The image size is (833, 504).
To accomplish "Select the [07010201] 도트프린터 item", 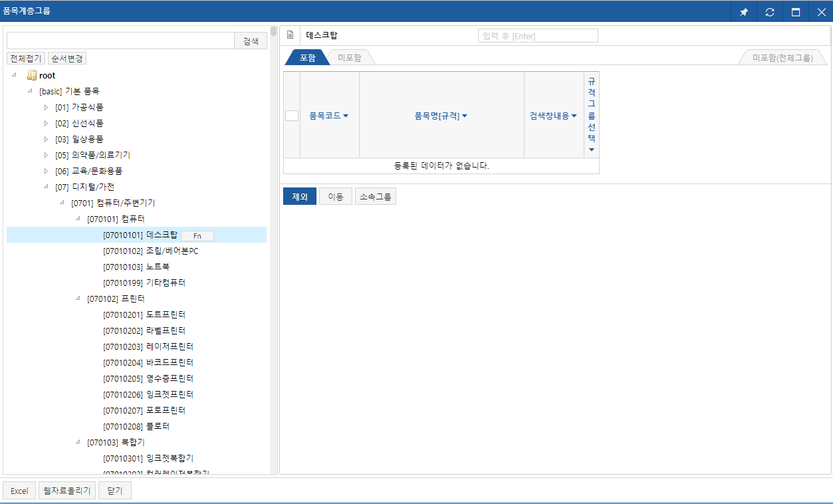I will [x=144, y=315].
